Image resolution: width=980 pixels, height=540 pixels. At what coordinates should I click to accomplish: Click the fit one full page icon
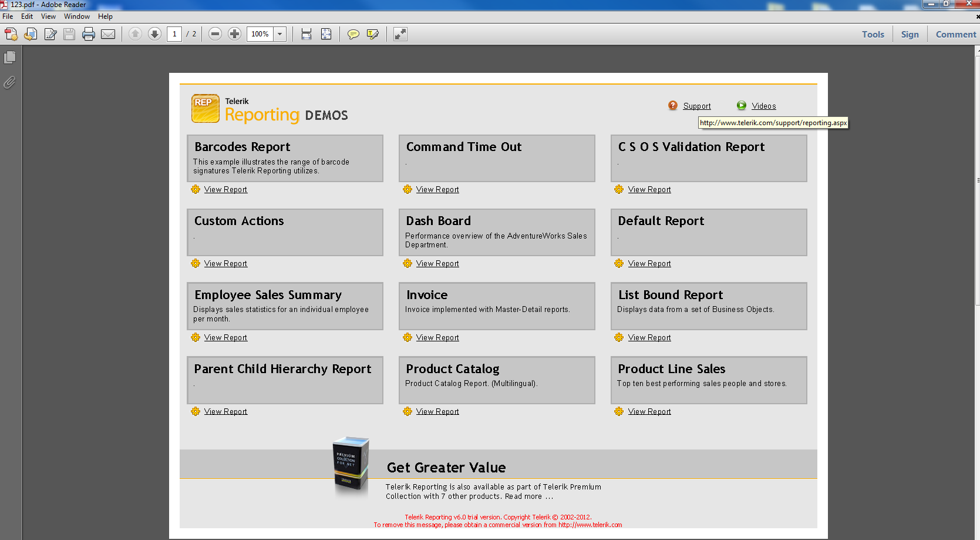pyautogui.click(x=326, y=34)
